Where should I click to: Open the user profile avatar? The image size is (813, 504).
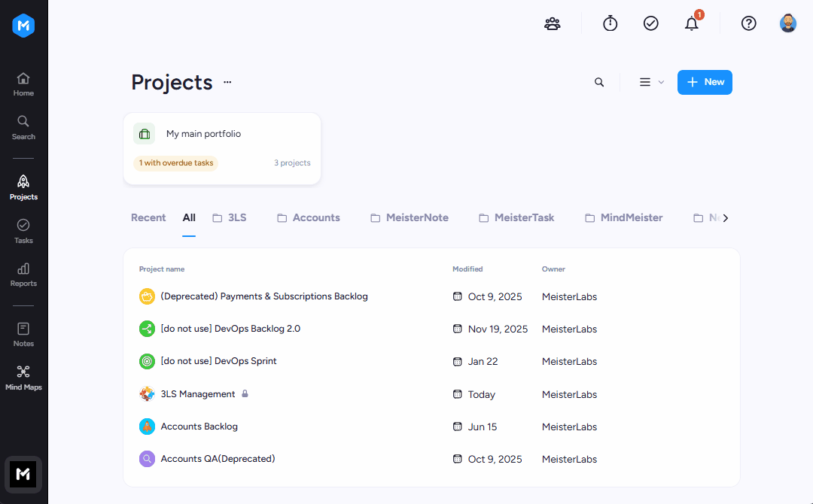pos(788,23)
